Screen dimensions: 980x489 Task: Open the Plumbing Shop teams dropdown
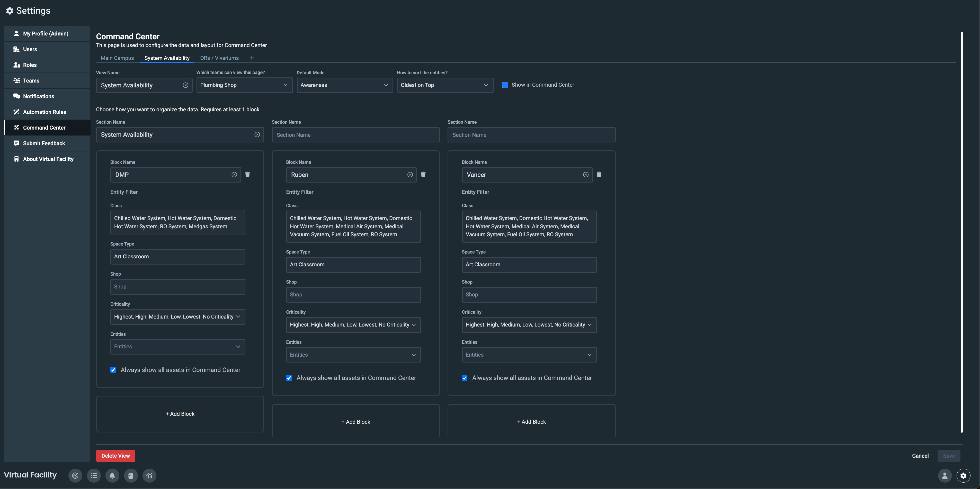point(244,85)
